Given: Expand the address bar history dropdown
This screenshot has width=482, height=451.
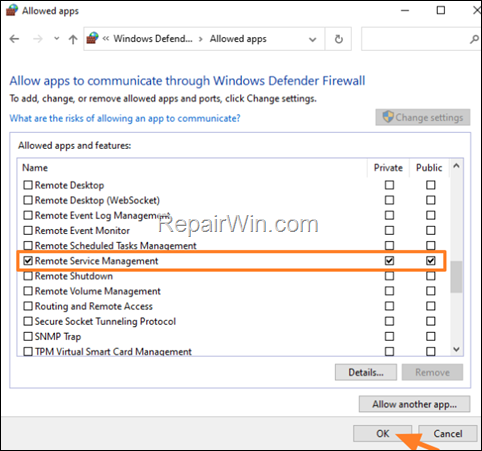Looking at the screenshot, I should coord(312,39).
